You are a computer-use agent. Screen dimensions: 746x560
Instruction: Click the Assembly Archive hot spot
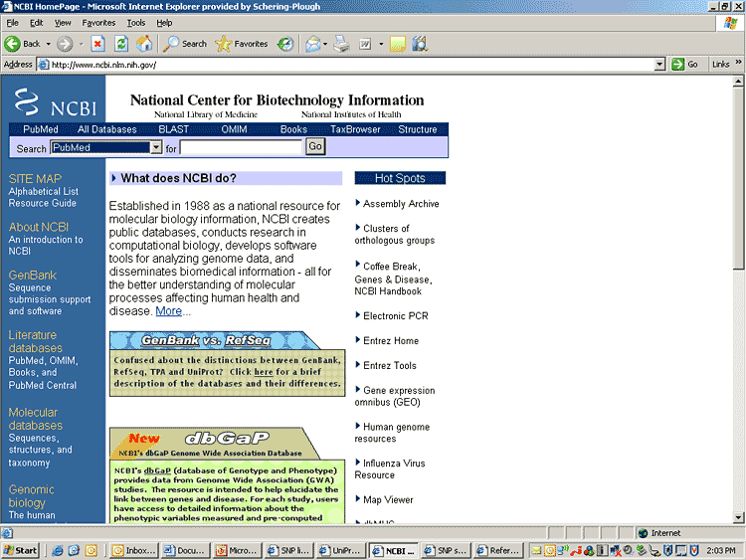(401, 204)
